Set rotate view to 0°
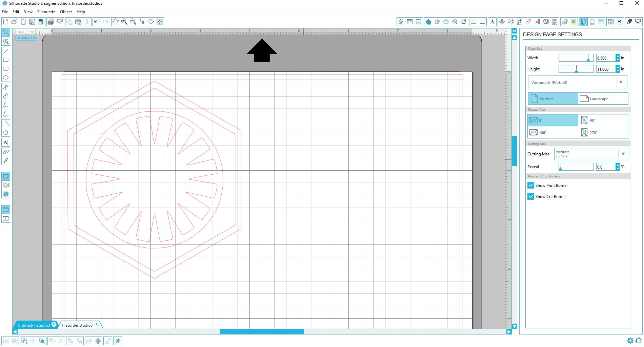644x347 pixels. 553,120
